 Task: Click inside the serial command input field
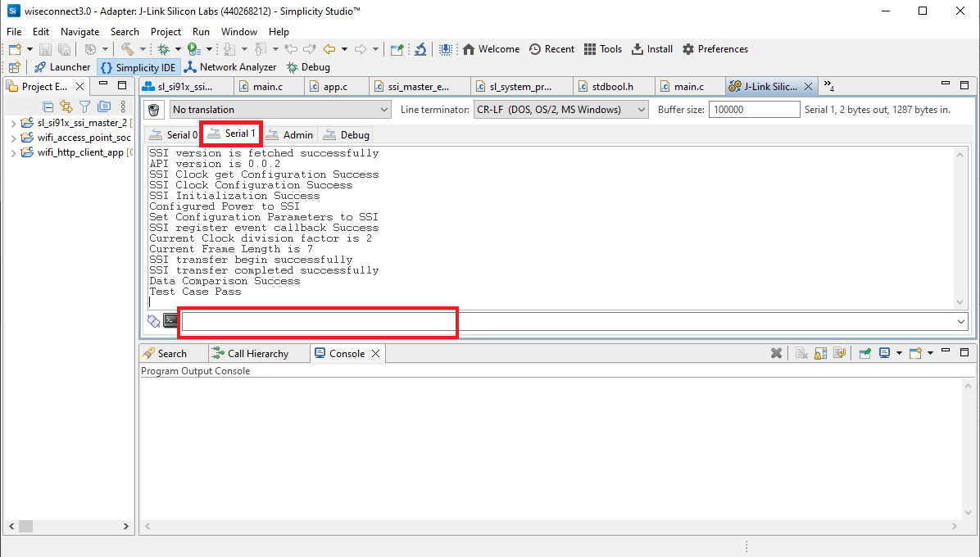pyautogui.click(x=318, y=321)
